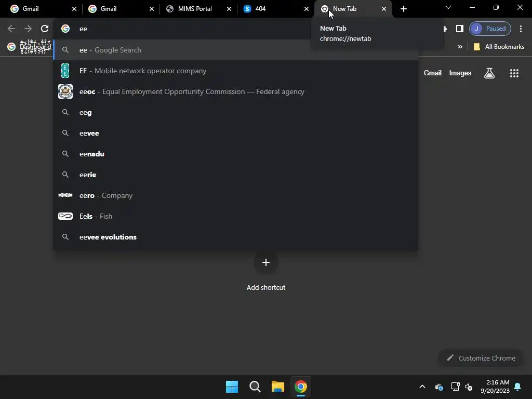Select 'Eels - Fish' suggestion

point(235,216)
